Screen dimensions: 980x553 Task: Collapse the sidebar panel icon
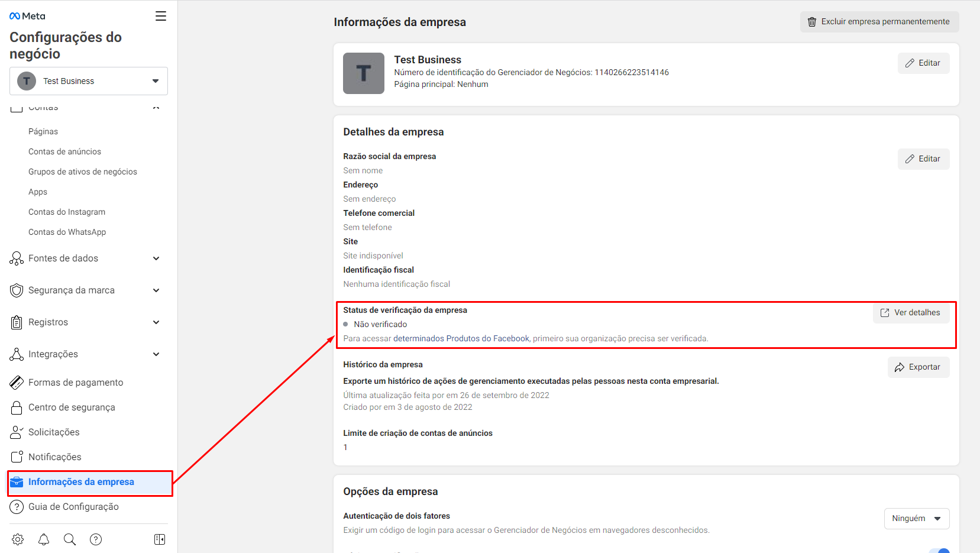pyautogui.click(x=160, y=539)
